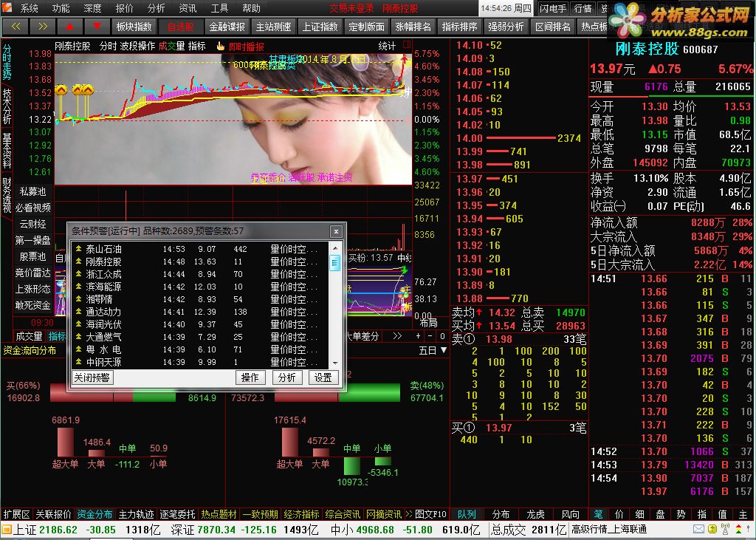This screenshot has height=540, width=756.
Task: Click the red arrow next to 卖均
Action: pos(480,312)
